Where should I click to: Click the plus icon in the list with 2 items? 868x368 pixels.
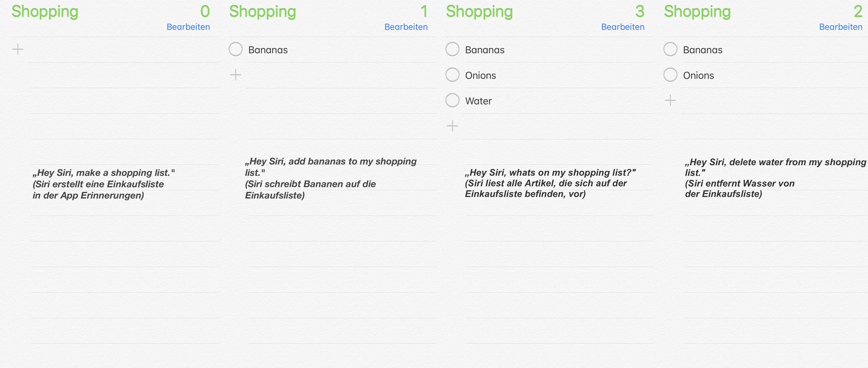point(670,100)
